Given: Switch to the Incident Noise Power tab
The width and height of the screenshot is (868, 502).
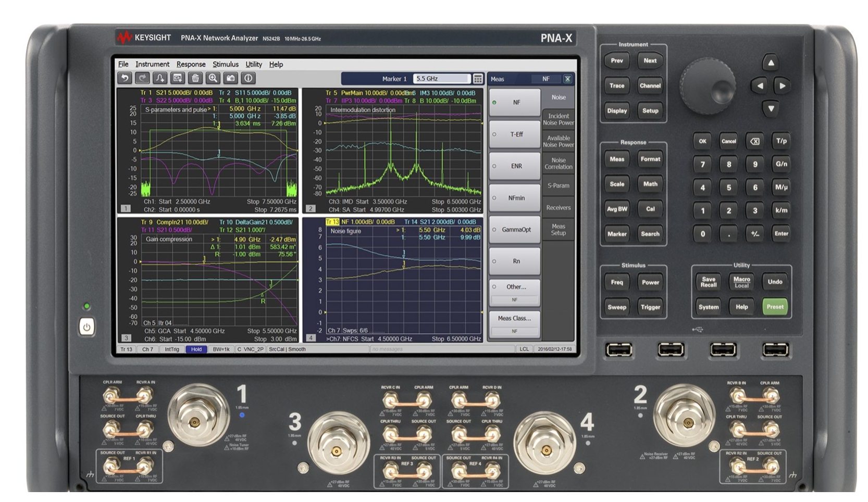Looking at the screenshot, I should pyautogui.click(x=559, y=119).
